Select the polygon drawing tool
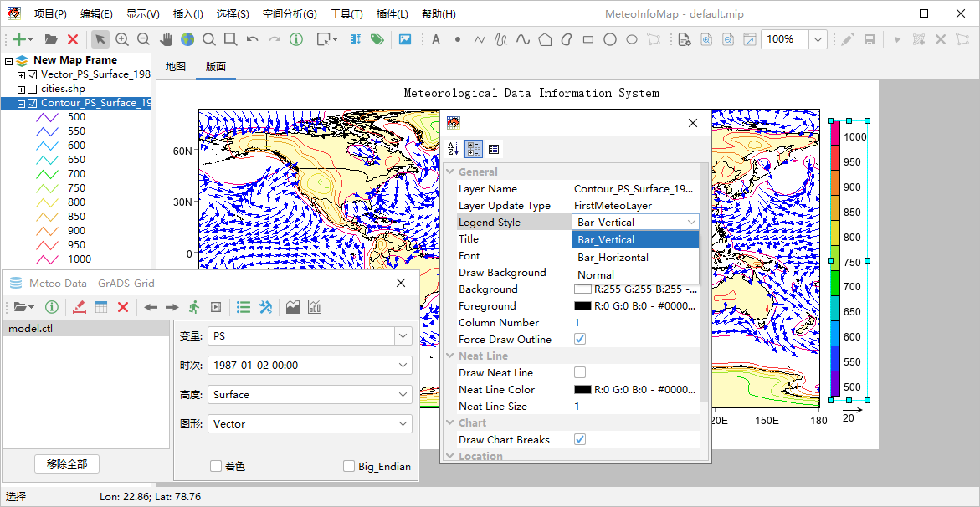This screenshot has height=507, width=980. tap(545, 39)
